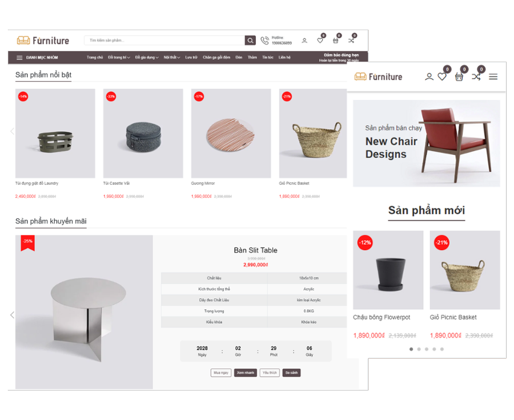Open the desktop shopping basket icon
514x420 pixels.
point(335,41)
